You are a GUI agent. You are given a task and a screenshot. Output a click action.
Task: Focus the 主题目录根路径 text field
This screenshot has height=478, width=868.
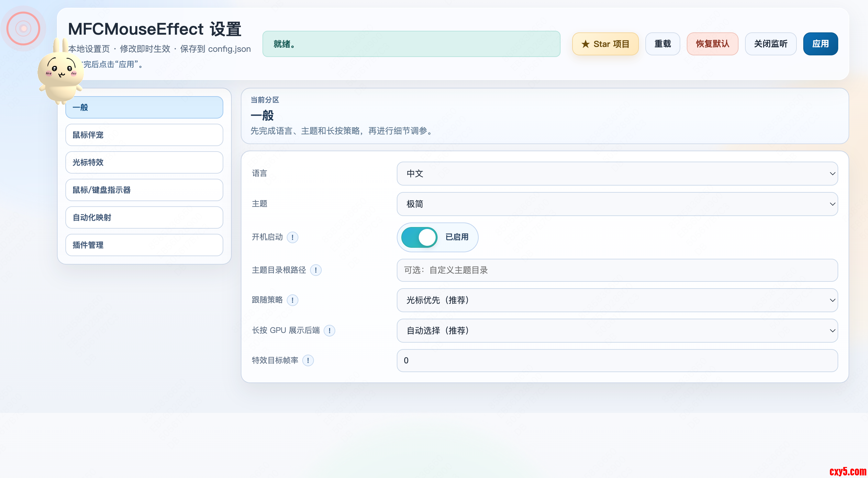coord(617,270)
